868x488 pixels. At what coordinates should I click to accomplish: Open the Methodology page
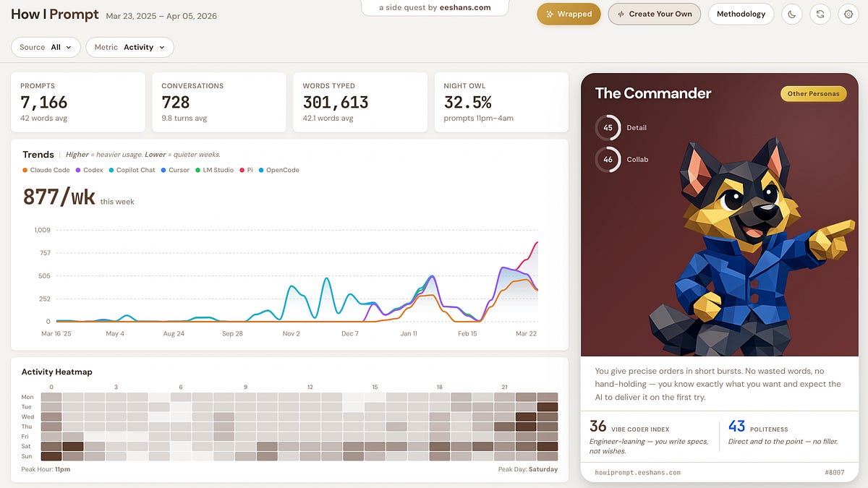pos(741,14)
